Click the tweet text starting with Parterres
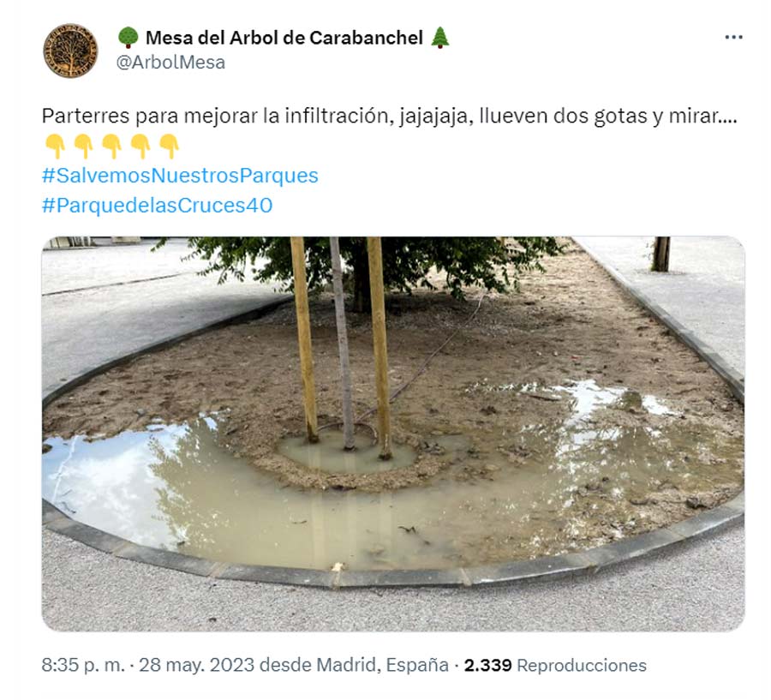Image resolution: width=771 pixels, height=700 pixels. click(x=390, y=116)
